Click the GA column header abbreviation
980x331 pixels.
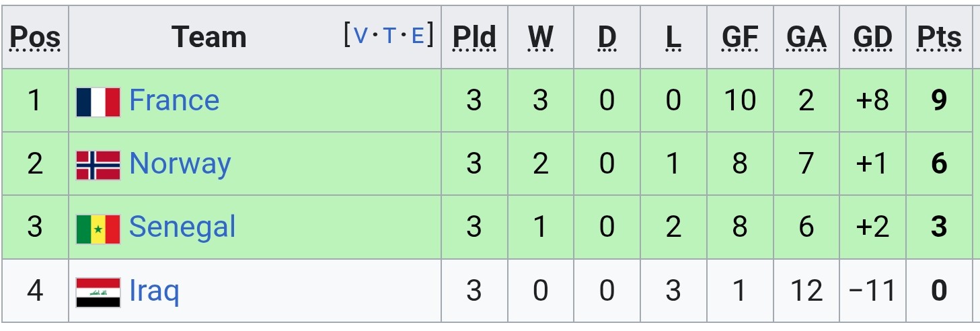(806, 38)
